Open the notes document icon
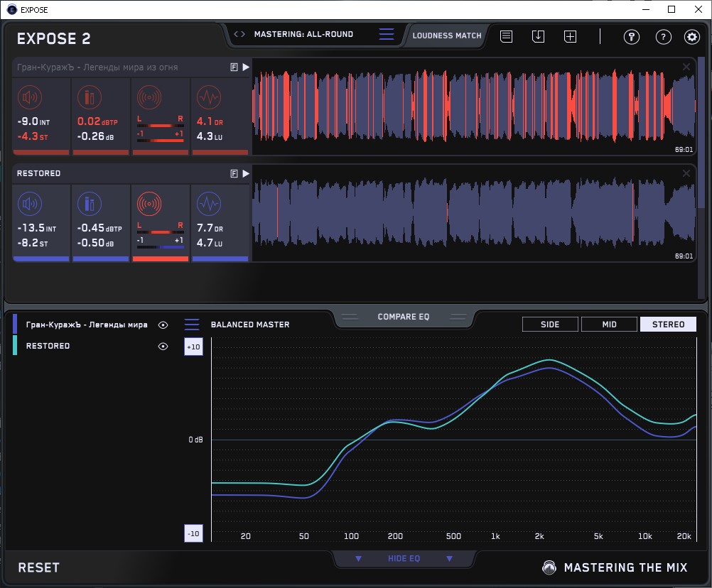The width and height of the screenshot is (712, 588). [506, 37]
